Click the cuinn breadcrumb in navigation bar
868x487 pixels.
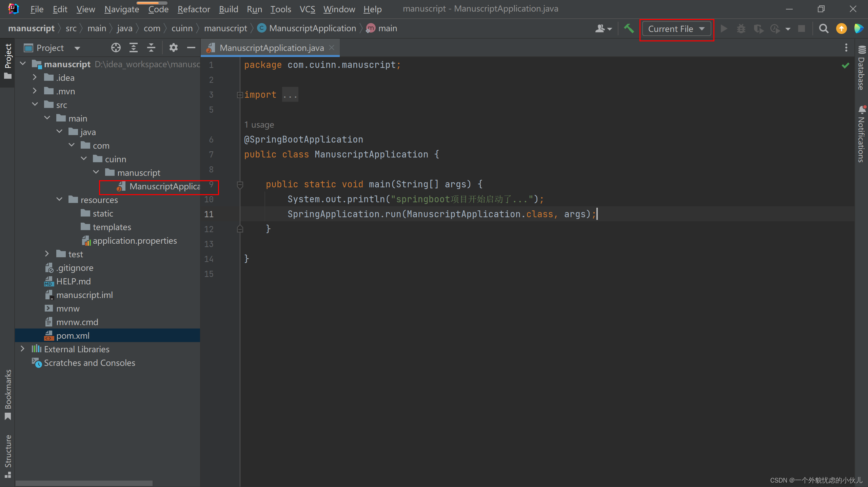(182, 29)
